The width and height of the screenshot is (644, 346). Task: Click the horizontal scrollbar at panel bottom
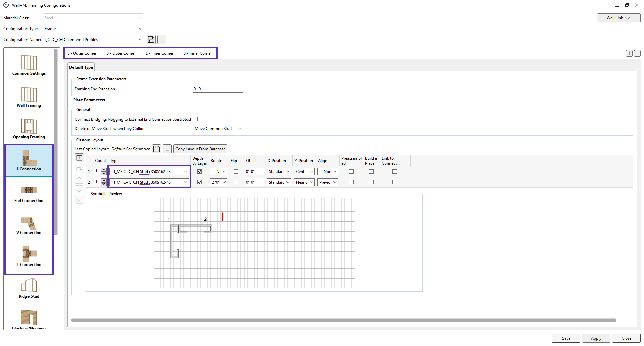(x=343, y=320)
